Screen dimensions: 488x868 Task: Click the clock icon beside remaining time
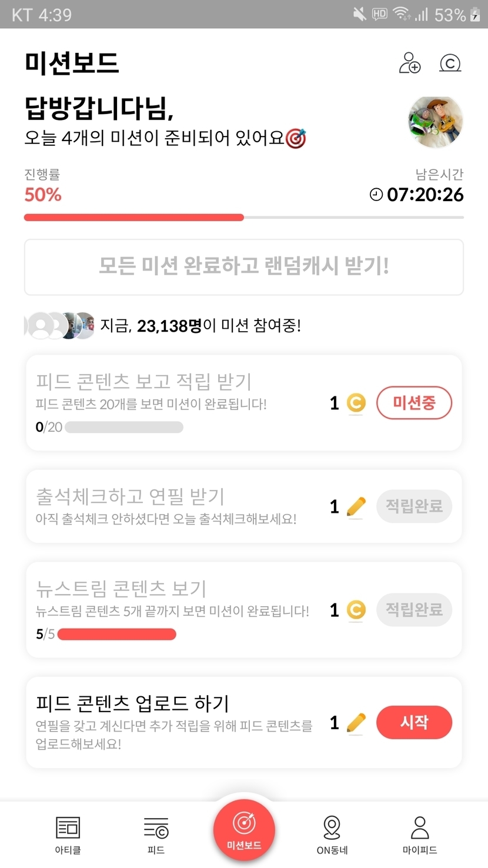(x=376, y=195)
